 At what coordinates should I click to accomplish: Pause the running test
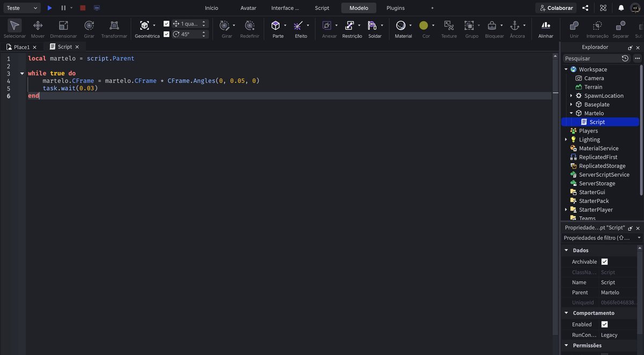pyautogui.click(x=63, y=8)
